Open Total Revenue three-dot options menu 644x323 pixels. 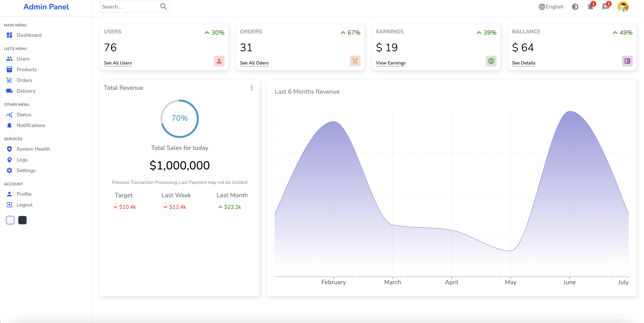pyautogui.click(x=252, y=88)
